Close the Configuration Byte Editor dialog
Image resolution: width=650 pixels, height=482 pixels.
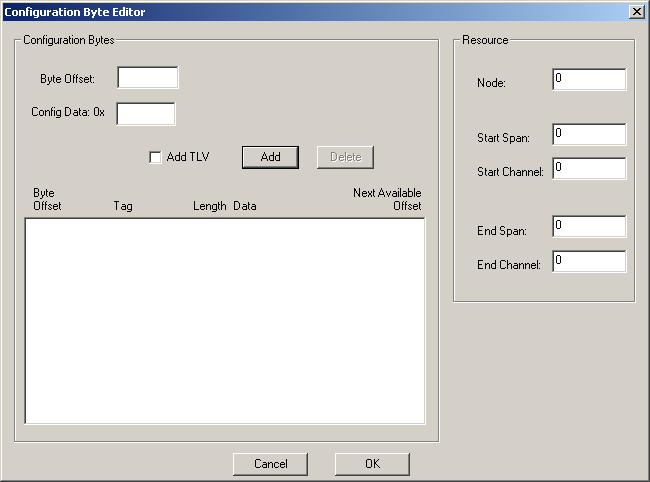[x=636, y=11]
